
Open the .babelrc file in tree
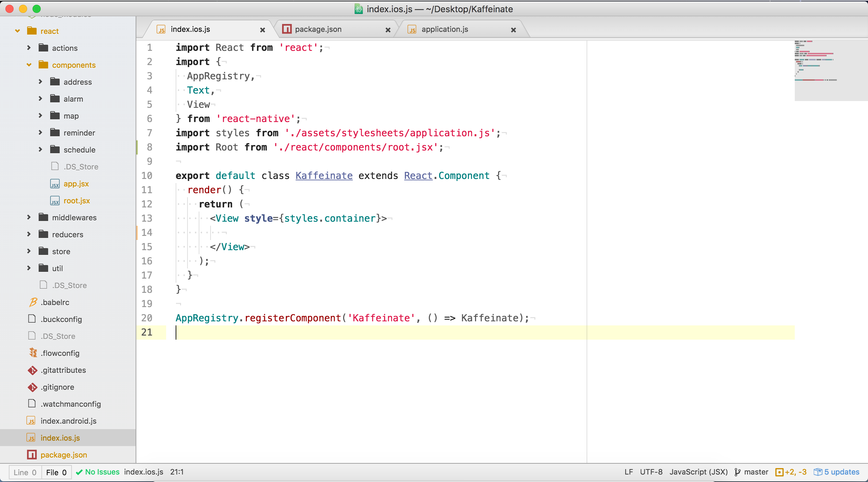(55, 302)
